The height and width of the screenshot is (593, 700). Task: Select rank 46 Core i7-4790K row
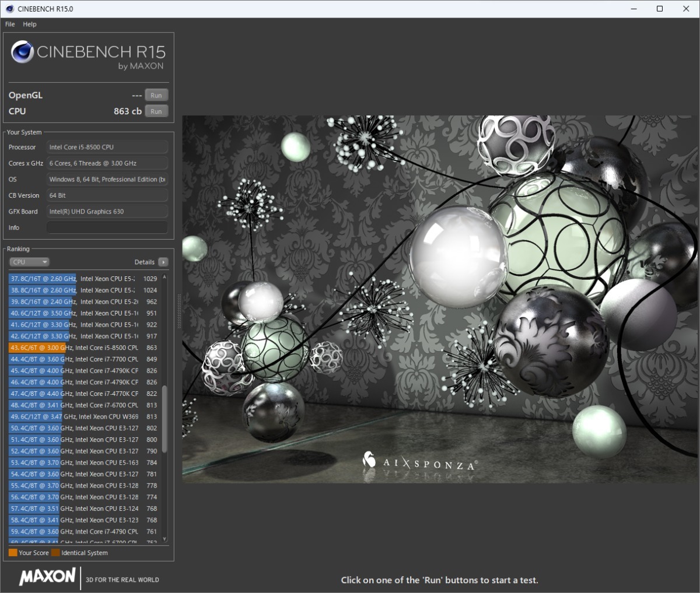coord(84,383)
